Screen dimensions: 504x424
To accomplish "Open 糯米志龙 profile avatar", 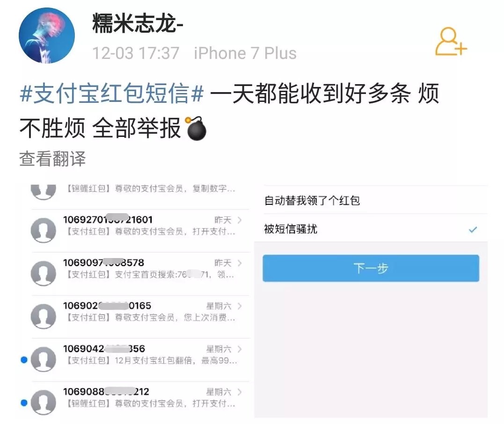I will pyautogui.click(x=47, y=36).
